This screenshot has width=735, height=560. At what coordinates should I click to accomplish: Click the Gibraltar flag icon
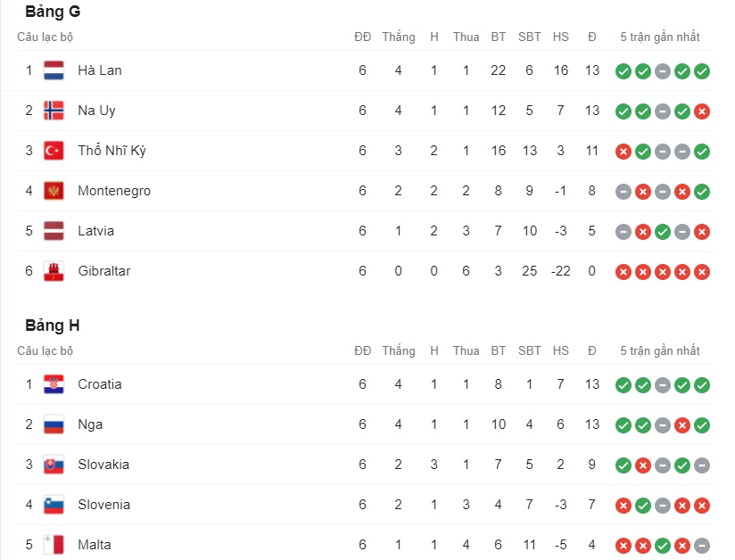(54, 271)
